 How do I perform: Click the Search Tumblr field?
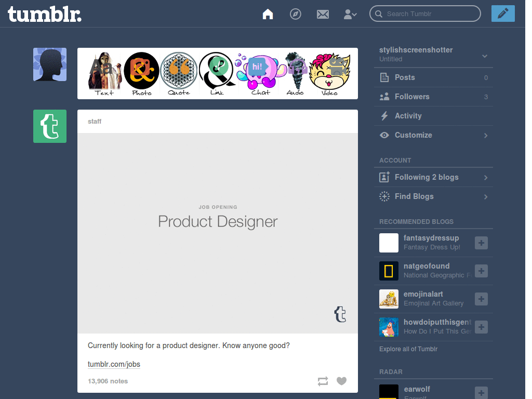click(425, 14)
